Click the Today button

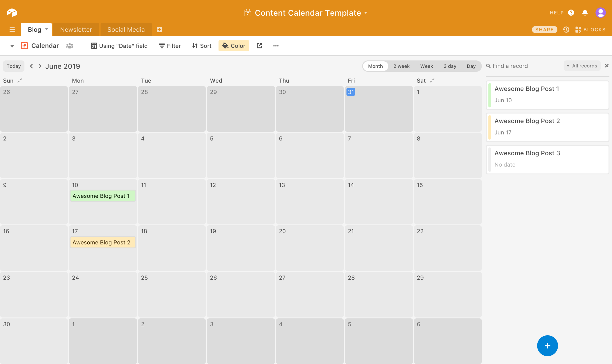14,66
